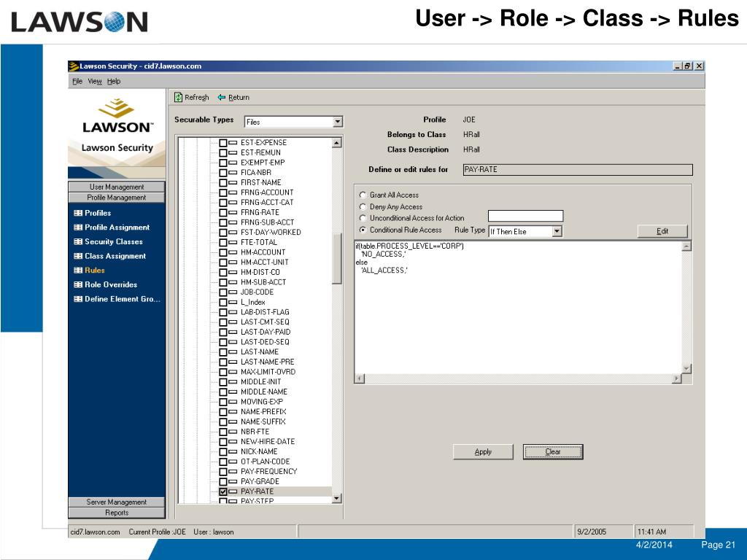Open Profiles grid icon in sidebar
The height and width of the screenshot is (560, 747).
tap(78, 213)
